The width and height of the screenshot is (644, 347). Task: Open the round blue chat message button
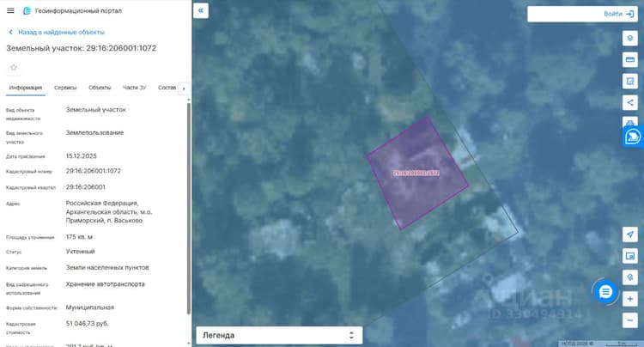point(605,292)
